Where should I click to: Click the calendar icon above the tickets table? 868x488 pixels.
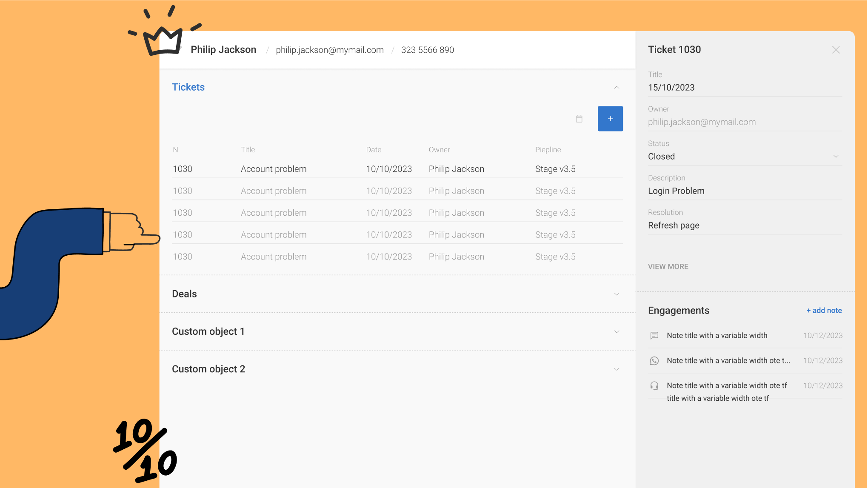pyautogui.click(x=579, y=119)
